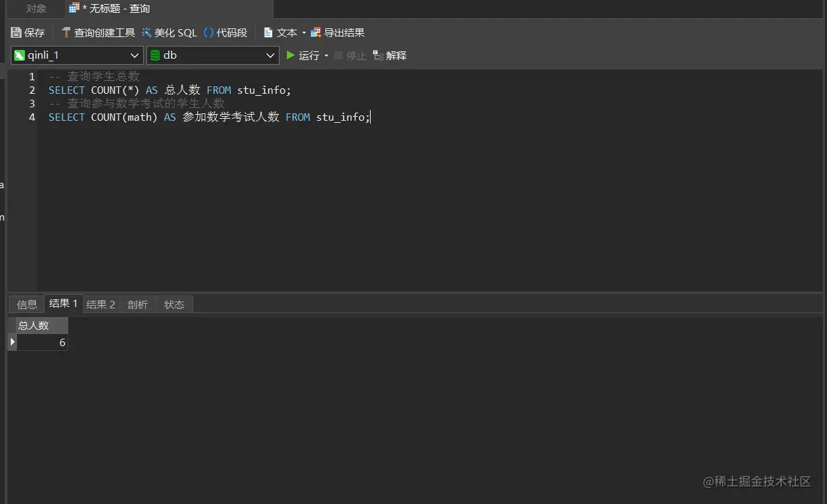This screenshot has width=827, height=504.
Task: Open the db database dropdown
Action: [213, 55]
